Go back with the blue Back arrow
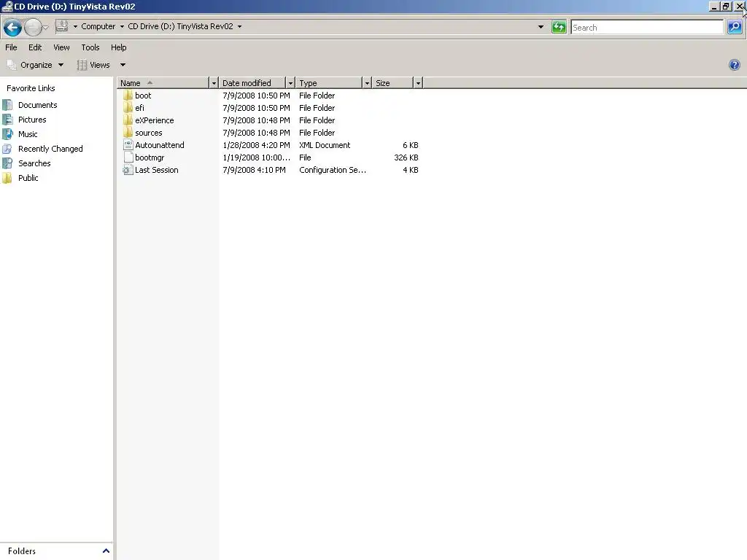This screenshot has height=560, width=747. [x=12, y=27]
